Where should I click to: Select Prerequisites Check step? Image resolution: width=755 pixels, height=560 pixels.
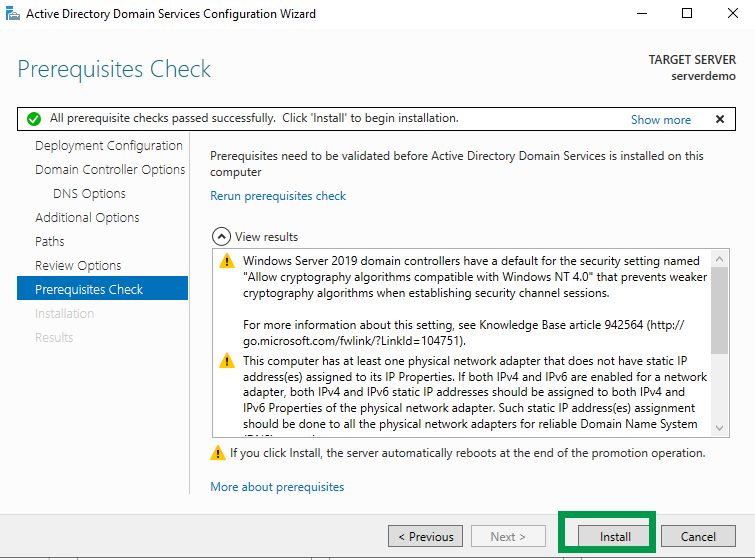click(89, 289)
